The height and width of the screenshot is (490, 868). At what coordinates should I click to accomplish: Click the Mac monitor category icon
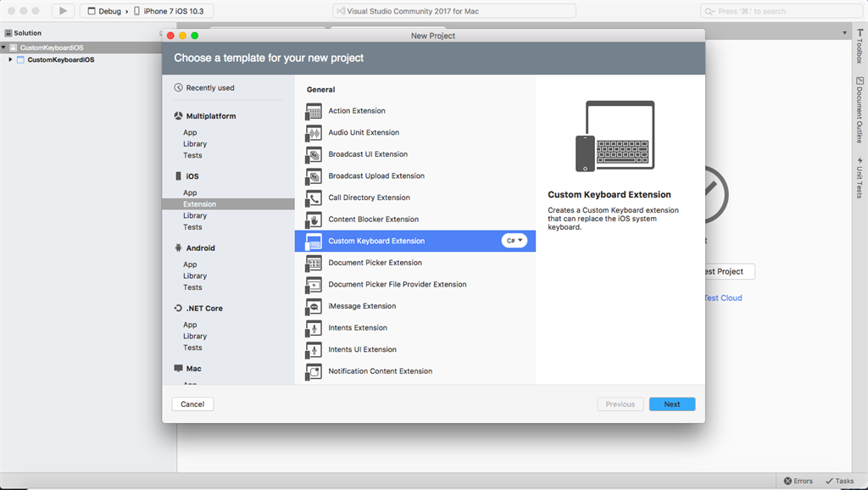pos(178,368)
